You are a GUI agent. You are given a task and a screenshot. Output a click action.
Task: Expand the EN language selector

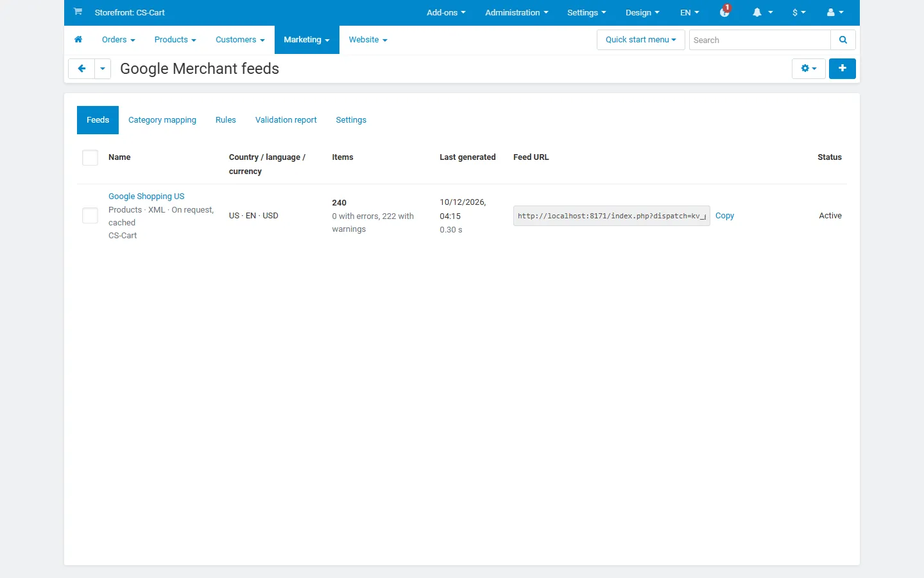[690, 12]
